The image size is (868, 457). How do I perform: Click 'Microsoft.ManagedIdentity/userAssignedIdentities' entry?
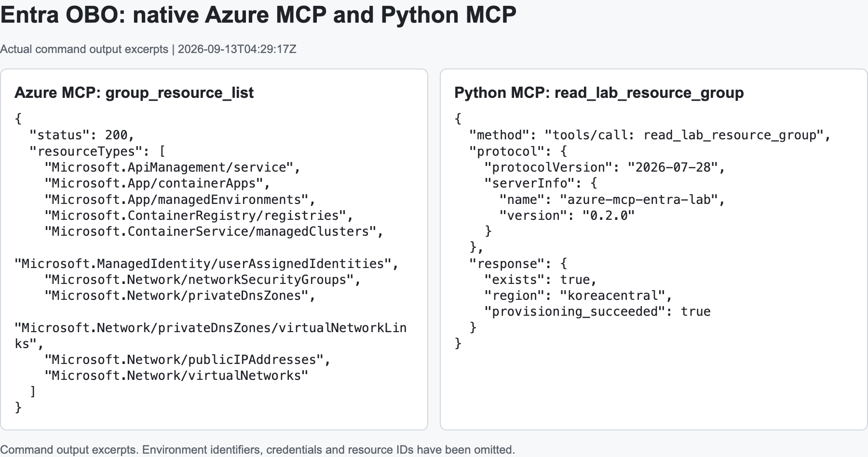207,264
